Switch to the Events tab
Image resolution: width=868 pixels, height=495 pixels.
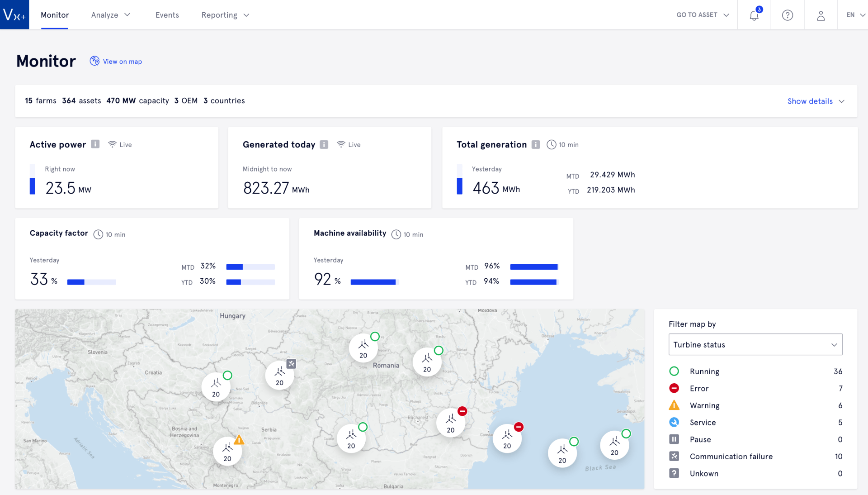tap(167, 15)
